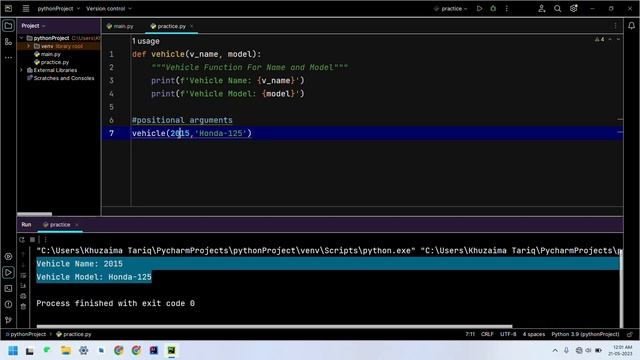Open practice.py from project tree
640x360 pixels.
click(55, 62)
